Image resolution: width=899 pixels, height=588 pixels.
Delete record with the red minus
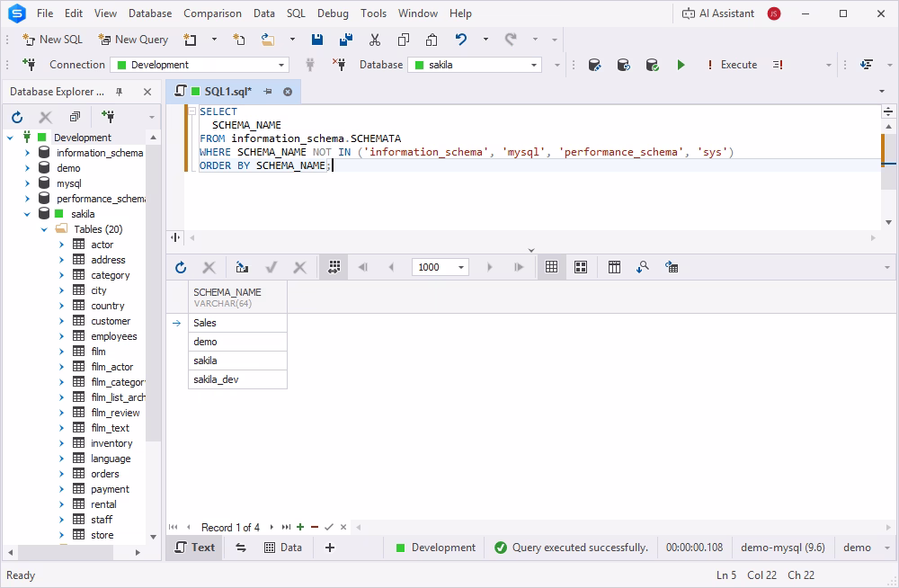click(314, 527)
